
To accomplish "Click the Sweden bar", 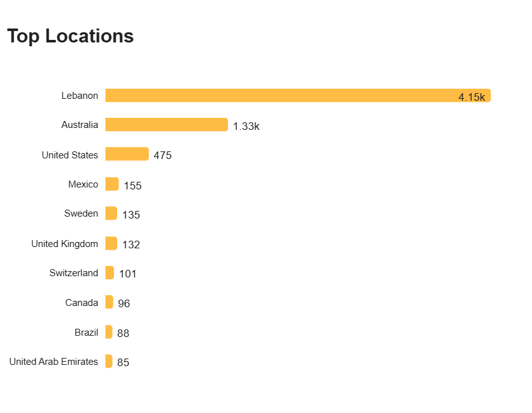I will click(111, 213).
